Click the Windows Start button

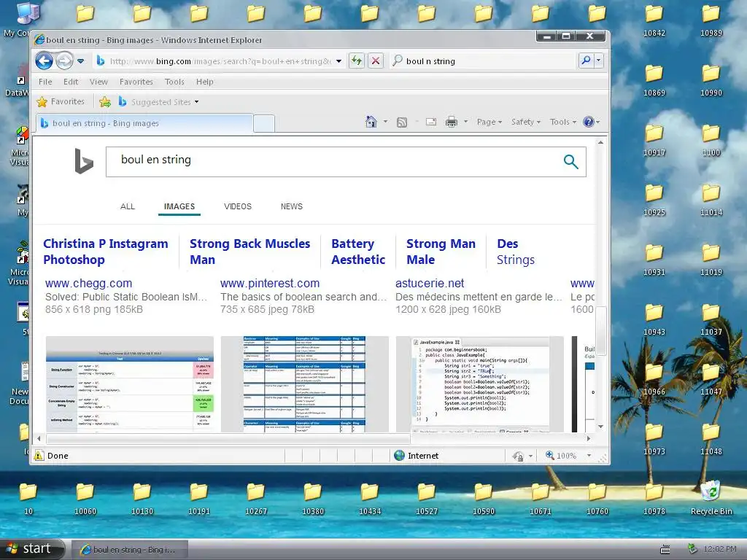coord(31,548)
